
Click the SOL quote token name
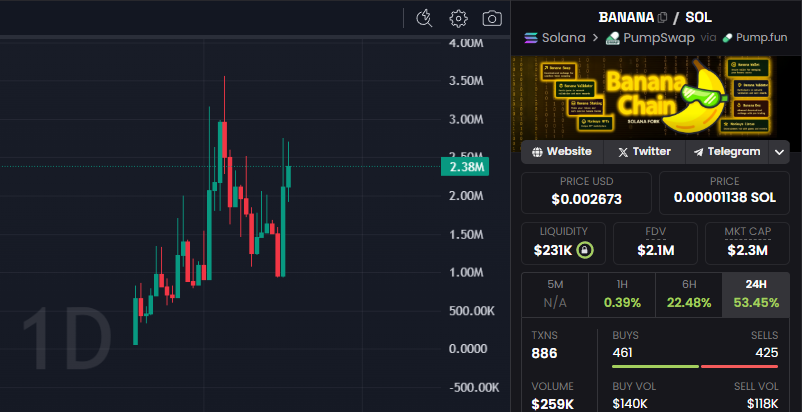(698, 17)
